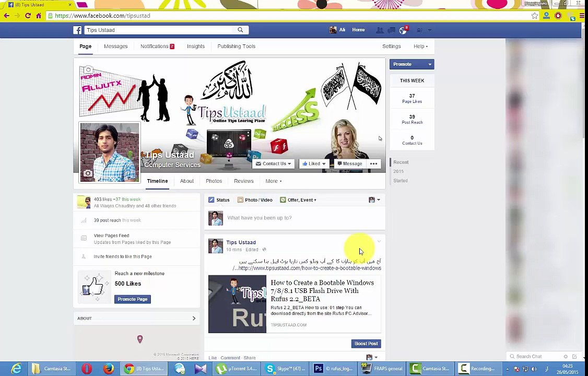
Task: Open comment-as identity selector below post
Action: coord(372,357)
